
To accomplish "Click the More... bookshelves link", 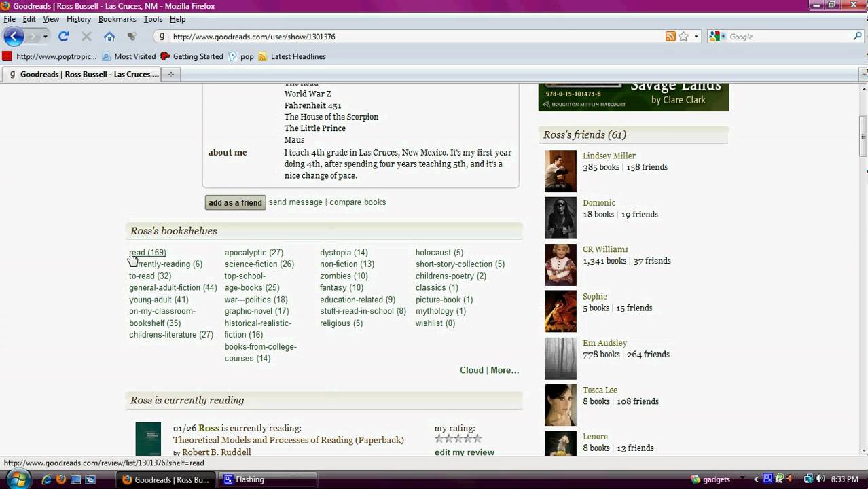I will 505,370.
